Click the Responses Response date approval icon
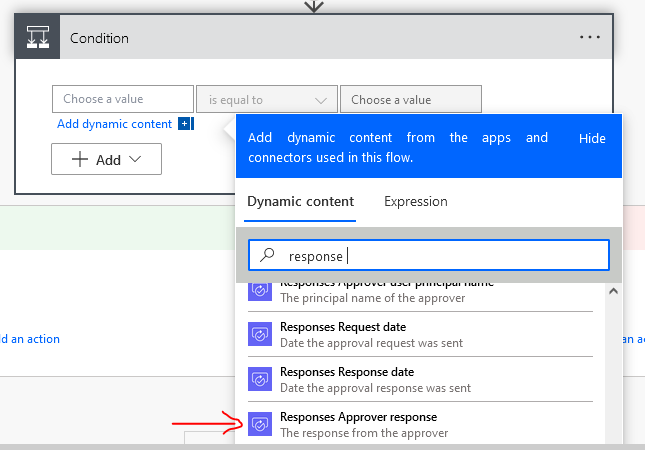The height and width of the screenshot is (450, 645). [260, 380]
